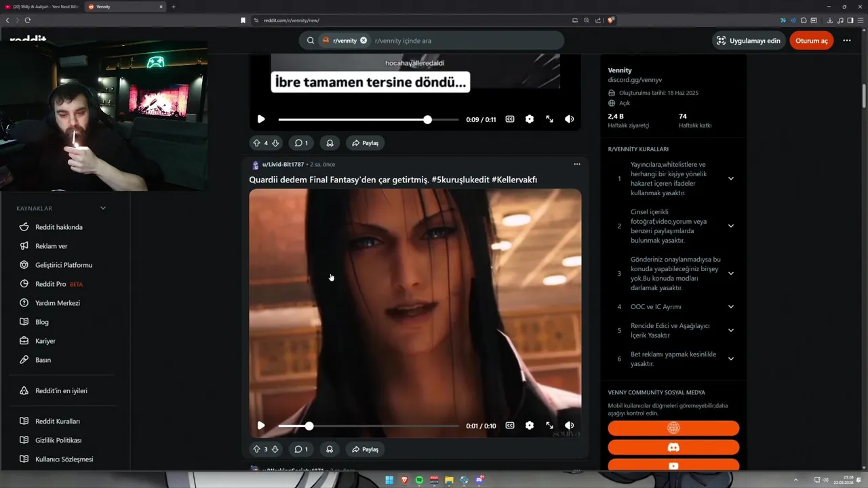Give award to the top video post
The height and width of the screenshot is (488, 868).
[330, 143]
